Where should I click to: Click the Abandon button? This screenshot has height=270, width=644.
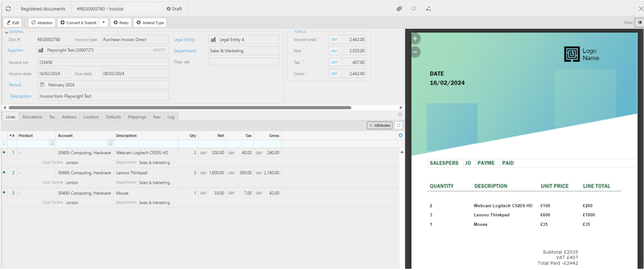[x=42, y=23]
